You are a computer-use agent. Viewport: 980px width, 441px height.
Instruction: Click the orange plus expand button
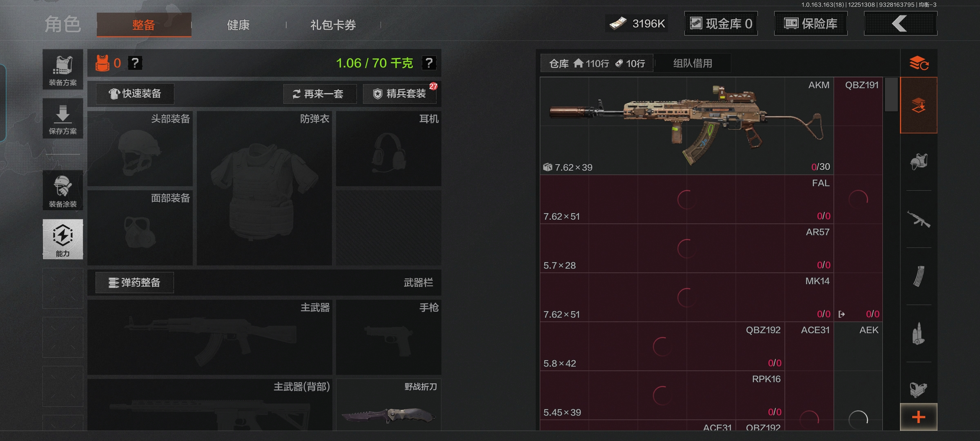pyautogui.click(x=919, y=417)
